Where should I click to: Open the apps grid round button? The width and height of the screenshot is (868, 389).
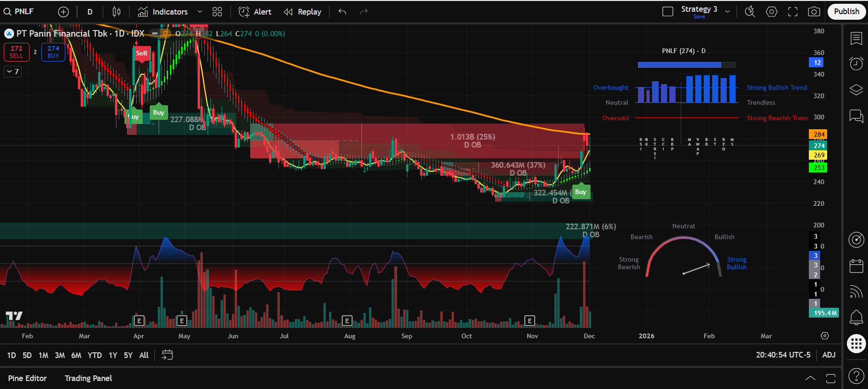[x=856, y=343]
